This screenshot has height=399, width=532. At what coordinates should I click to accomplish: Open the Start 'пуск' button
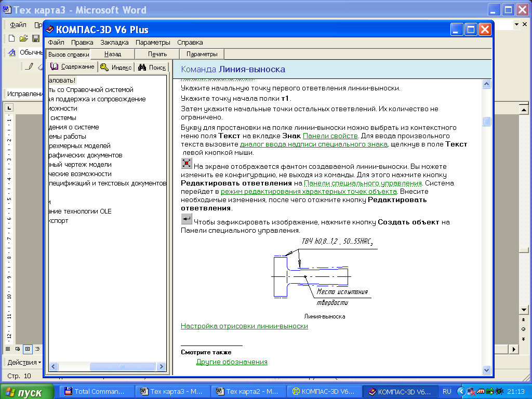[27, 392]
